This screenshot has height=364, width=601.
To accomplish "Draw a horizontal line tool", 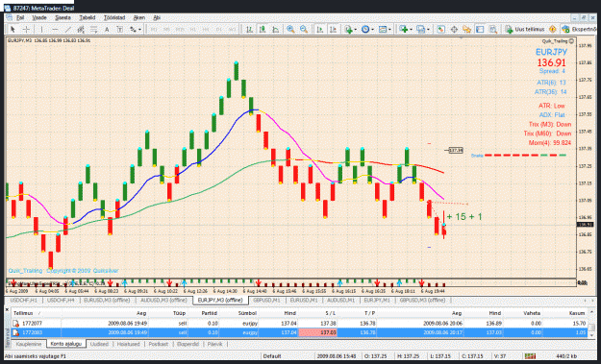I will tap(55, 29).
